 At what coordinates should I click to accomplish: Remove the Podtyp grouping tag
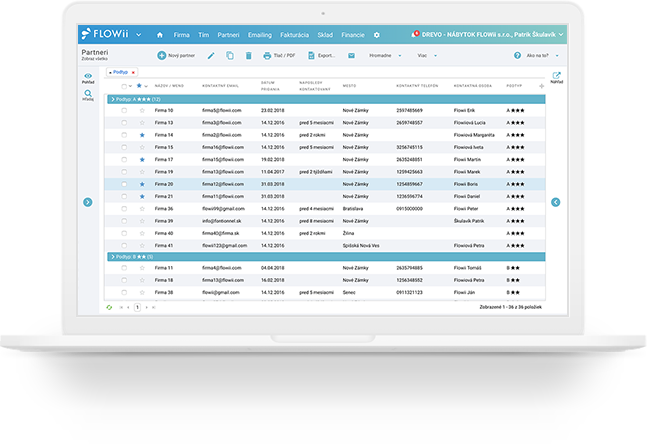pyautogui.click(x=133, y=72)
